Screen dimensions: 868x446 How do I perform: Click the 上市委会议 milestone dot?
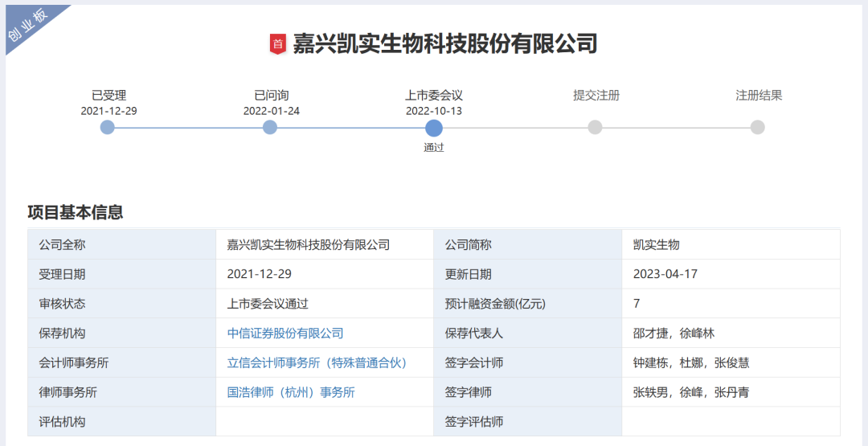pyautogui.click(x=434, y=128)
